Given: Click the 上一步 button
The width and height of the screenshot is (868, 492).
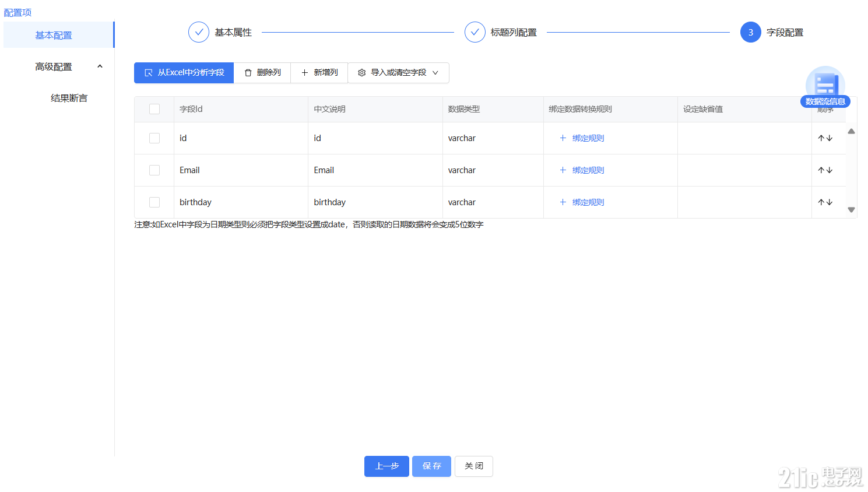Looking at the screenshot, I should 386,466.
